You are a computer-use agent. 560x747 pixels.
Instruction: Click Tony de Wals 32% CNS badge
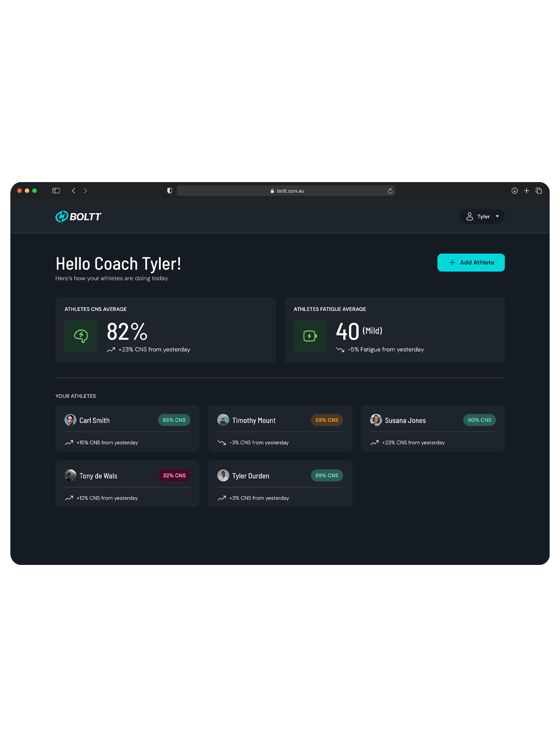[x=174, y=476]
